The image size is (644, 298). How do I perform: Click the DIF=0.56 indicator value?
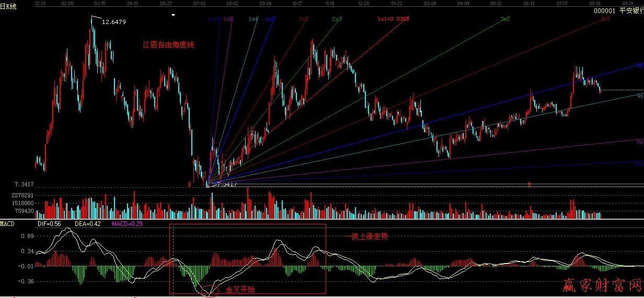coord(50,223)
